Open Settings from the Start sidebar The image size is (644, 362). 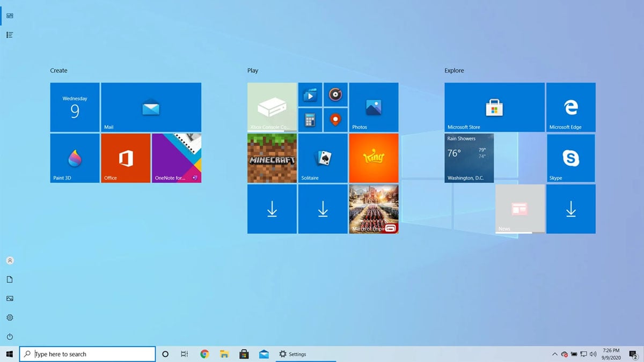pyautogui.click(x=9, y=317)
